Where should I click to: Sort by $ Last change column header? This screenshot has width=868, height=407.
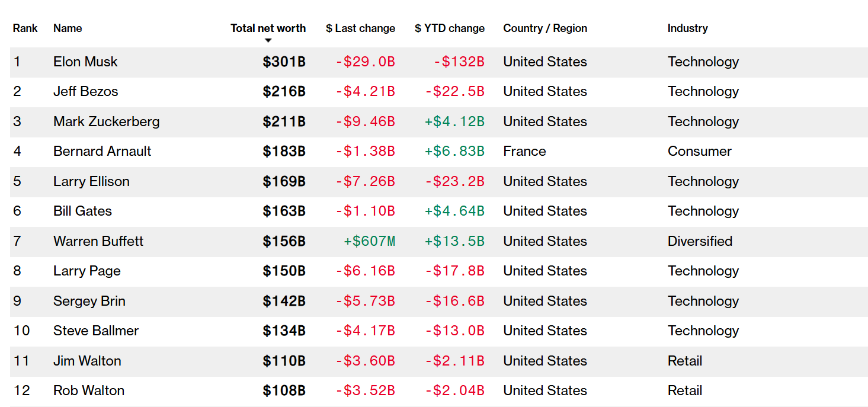point(360,28)
